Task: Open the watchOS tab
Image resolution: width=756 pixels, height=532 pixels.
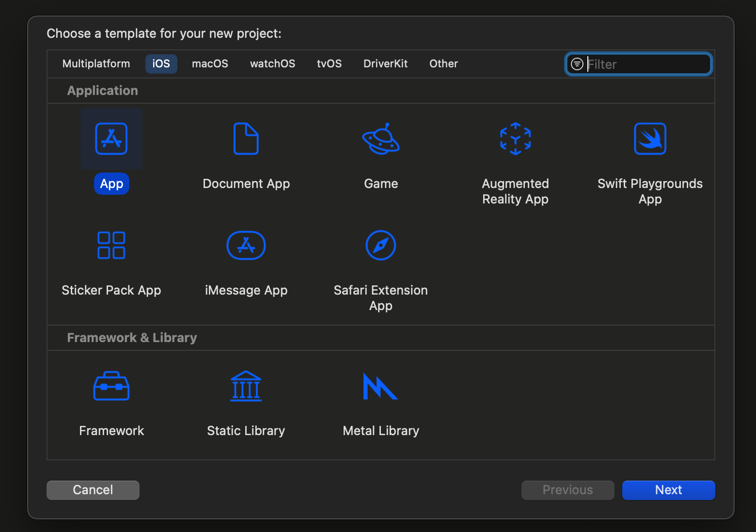Action: (272, 64)
